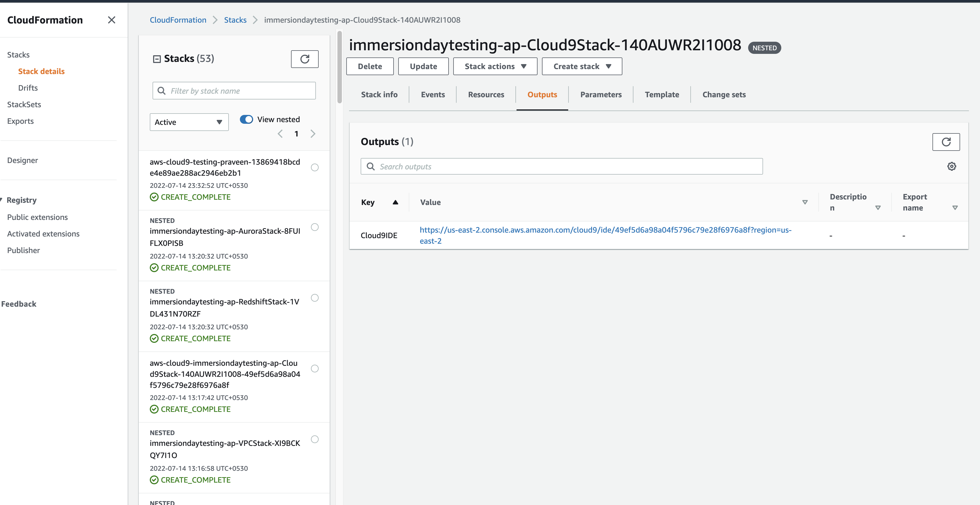Select VPCStack-XI9BCKQY7I1O radio button
Viewport: 980px width, 505px height.
pos(315,439)
